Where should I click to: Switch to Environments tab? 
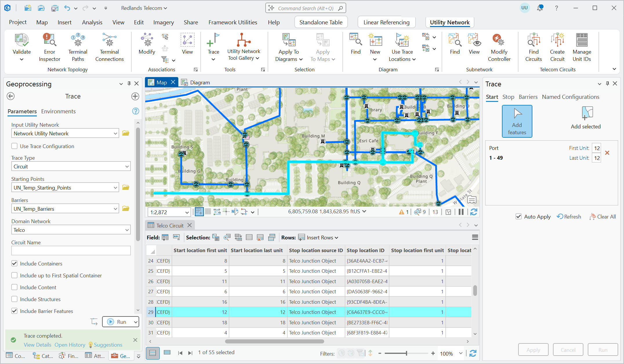pos(58,111)
